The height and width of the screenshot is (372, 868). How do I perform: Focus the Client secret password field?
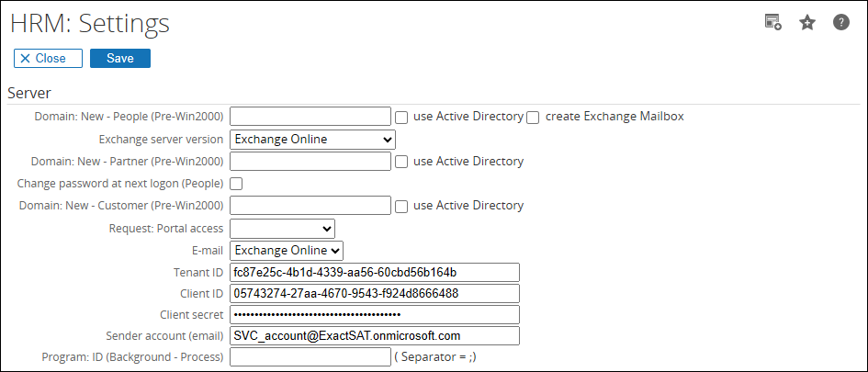click(375, 315)
